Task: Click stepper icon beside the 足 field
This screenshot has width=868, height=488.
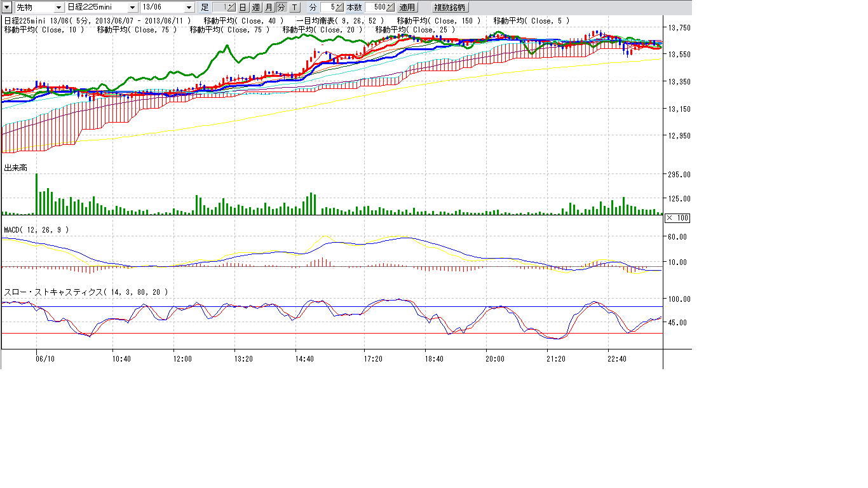Action: pos(231,8)
